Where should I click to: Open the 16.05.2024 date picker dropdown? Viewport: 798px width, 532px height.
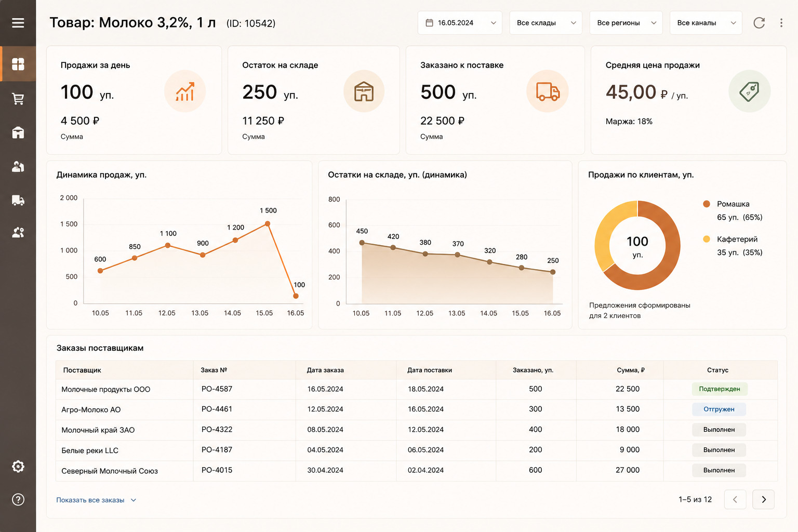tap(460, 23)
